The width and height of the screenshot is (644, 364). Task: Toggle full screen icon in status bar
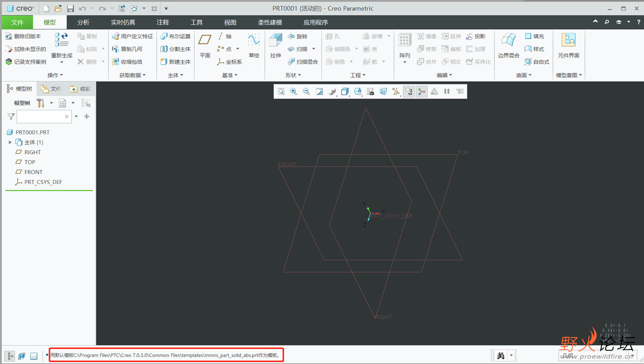tap(34, 356)
